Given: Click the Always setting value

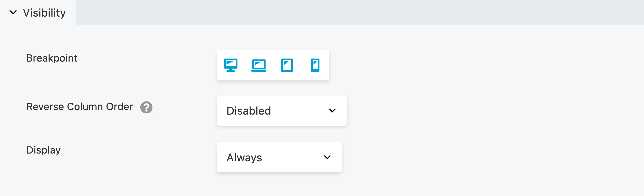Looking at the screenshot, I should 245,157.
